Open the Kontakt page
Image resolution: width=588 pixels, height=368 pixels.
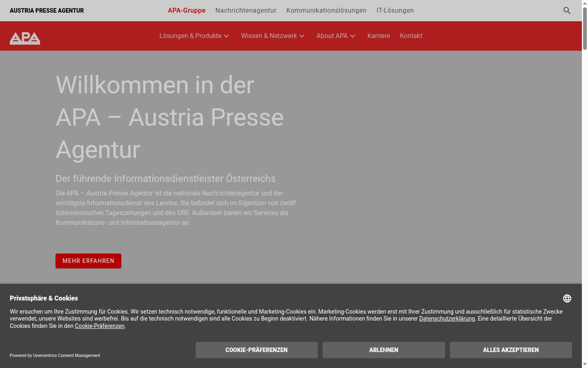[x=411, y=36]
